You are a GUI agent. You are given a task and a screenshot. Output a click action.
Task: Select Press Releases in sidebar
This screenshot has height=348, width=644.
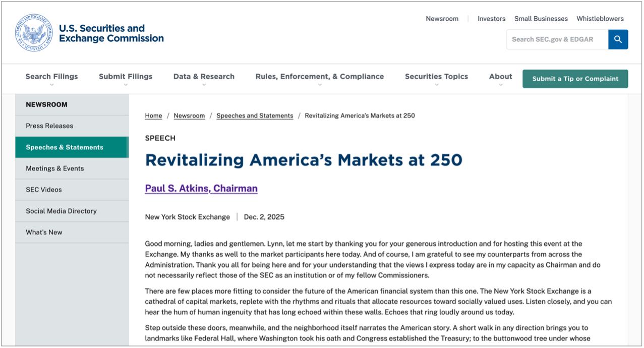click(x=49, y=126)
